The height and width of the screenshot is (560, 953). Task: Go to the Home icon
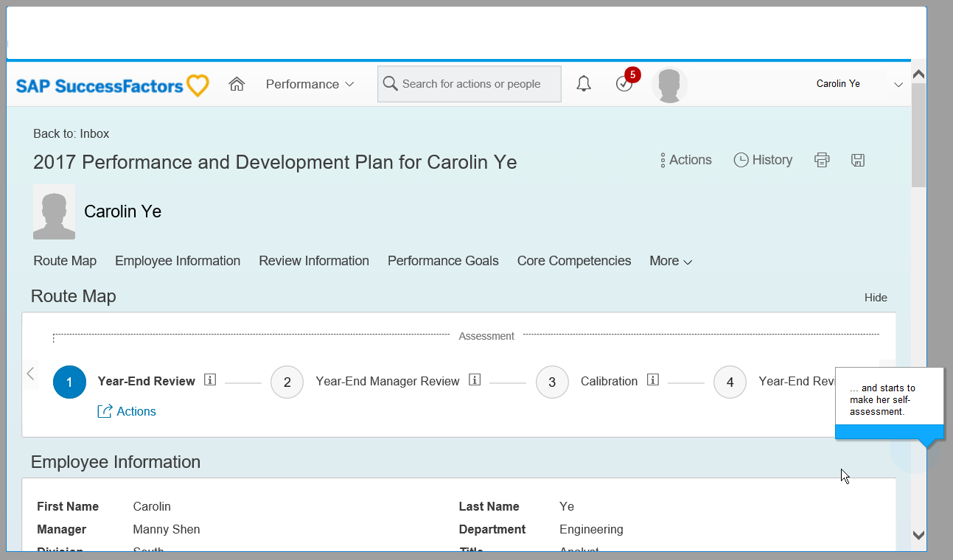point(237,84)
